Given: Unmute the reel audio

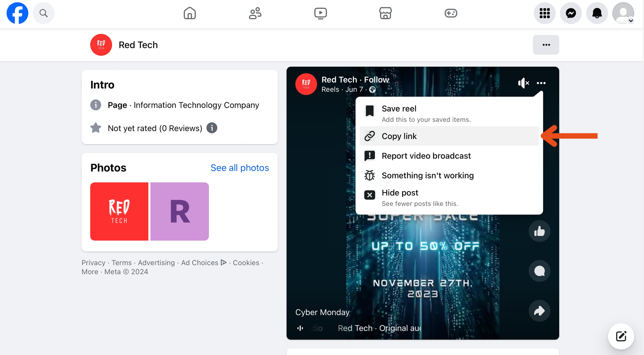Looking at the screenshot, I should [x=523, y=83].
